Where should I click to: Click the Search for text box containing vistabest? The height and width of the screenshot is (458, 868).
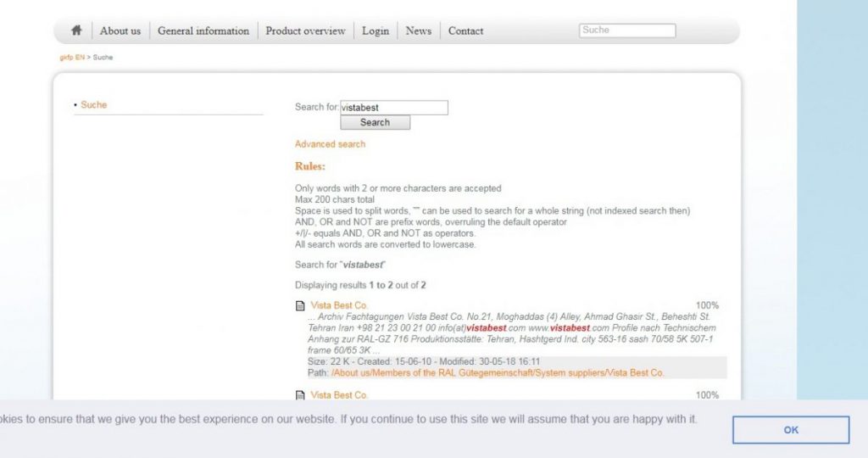393,108
